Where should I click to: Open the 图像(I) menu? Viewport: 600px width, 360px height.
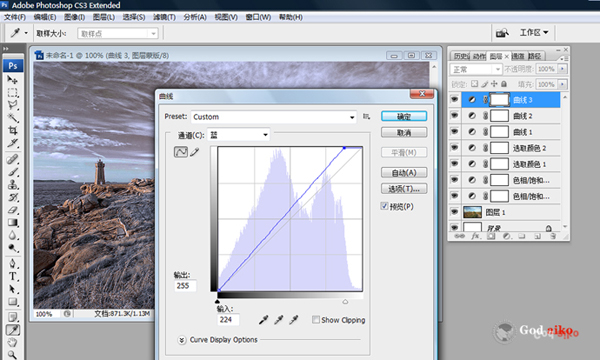74,17
